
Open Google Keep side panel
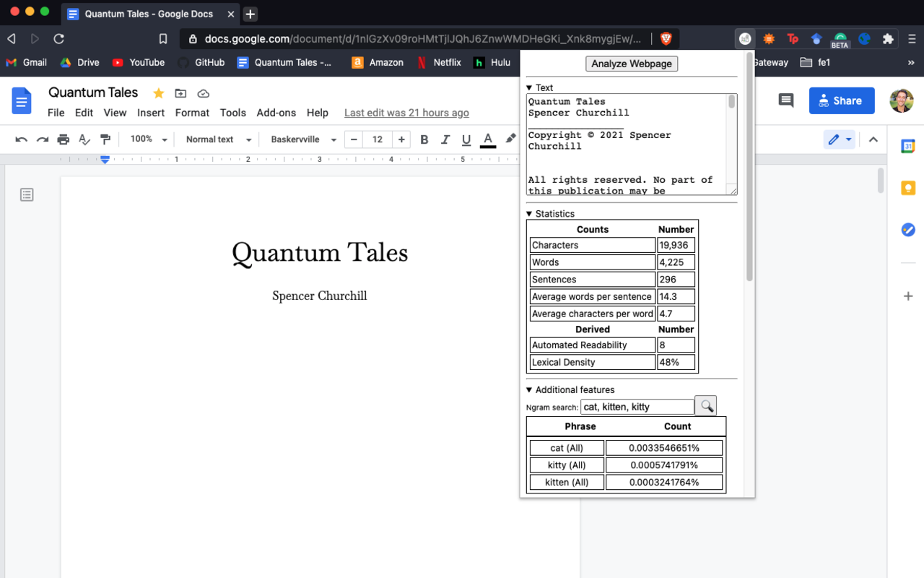tap(908, 188)
